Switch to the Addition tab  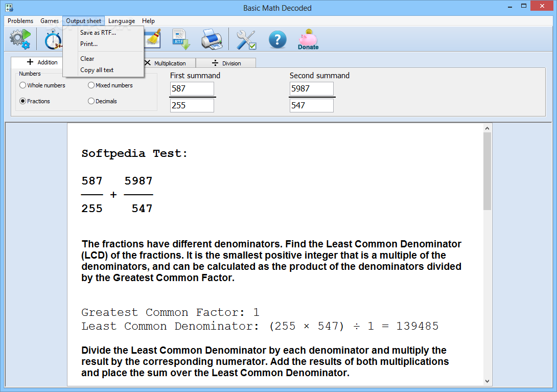coord(37,62)
